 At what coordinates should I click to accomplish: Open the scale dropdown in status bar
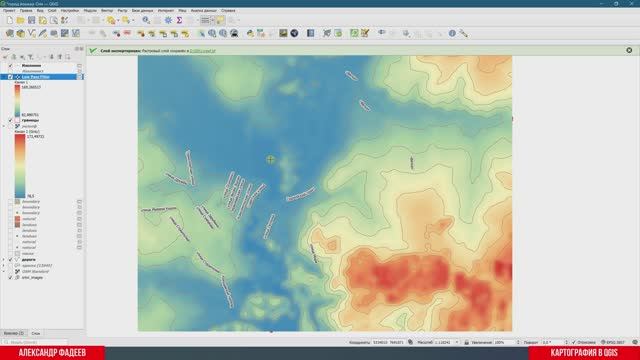tap(457, 342)
